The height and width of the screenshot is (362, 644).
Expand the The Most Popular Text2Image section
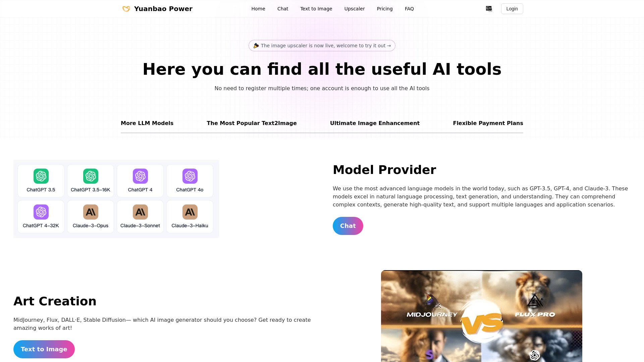pyautogui.click(x=251, y=123)
